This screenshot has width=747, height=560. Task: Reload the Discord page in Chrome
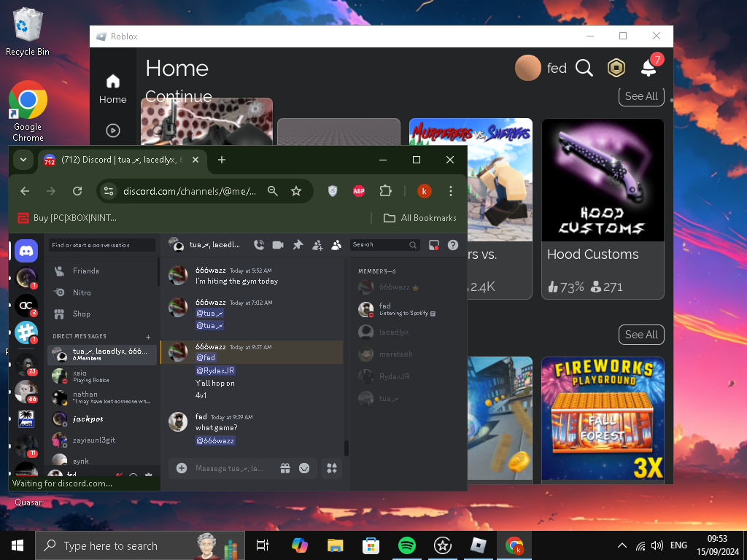click(77, 191)
